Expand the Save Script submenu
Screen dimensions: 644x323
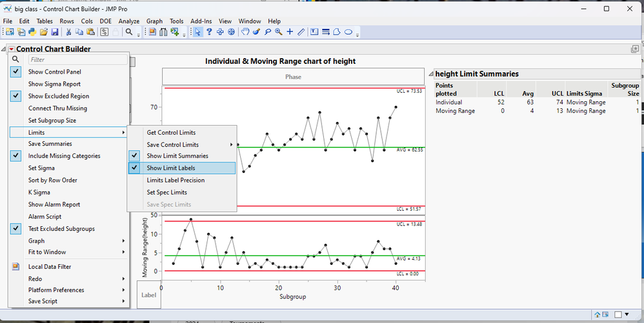69,301
